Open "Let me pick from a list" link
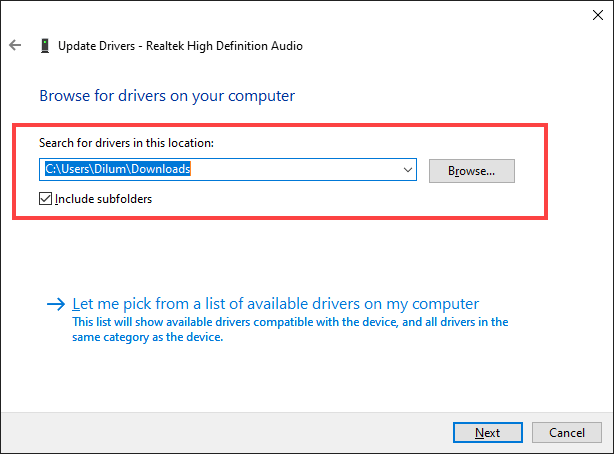 coord(276,303)
